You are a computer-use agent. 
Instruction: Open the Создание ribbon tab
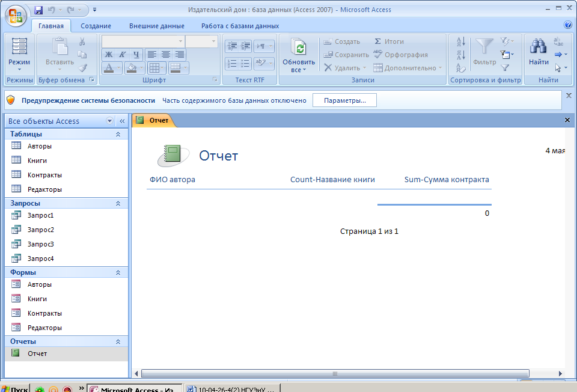96,26
